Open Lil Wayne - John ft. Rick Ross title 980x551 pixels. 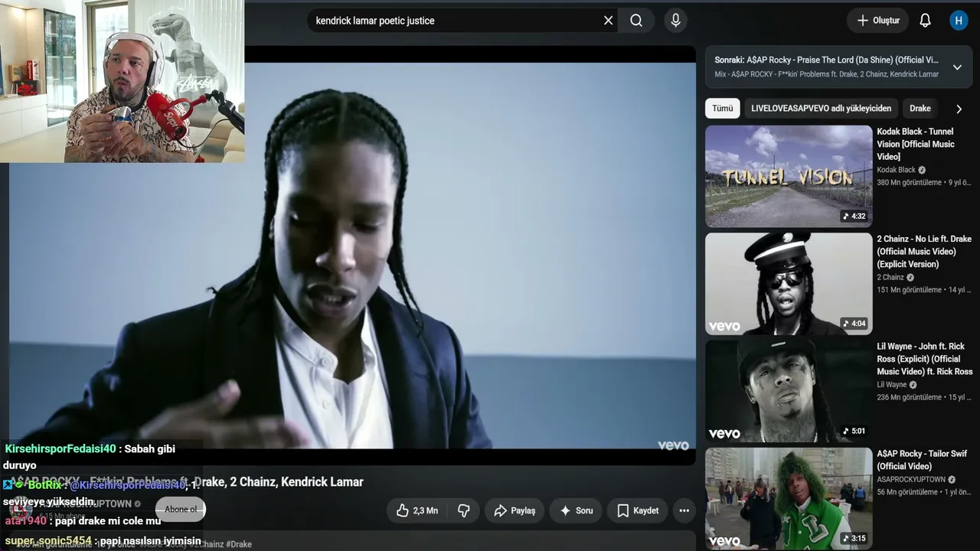[x=925, y=359]
